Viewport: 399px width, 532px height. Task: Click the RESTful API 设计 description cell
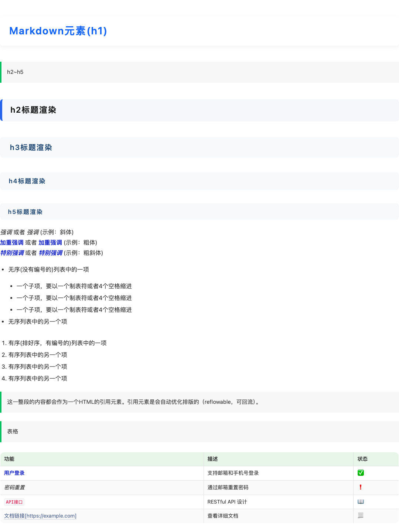[x=227, y=502]
